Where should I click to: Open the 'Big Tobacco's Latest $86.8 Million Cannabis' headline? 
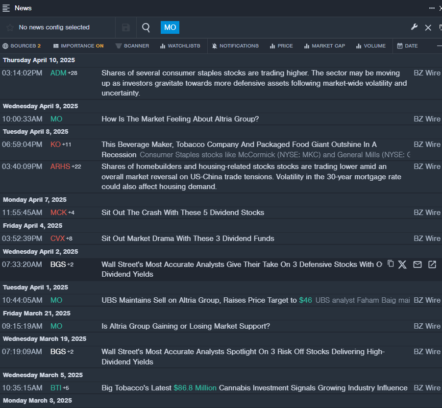click(254, 388)
